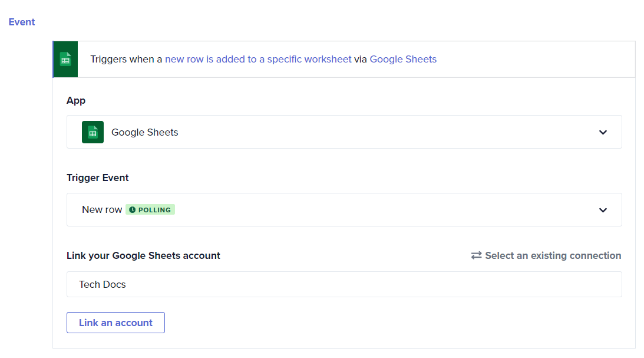Viewport: 644px width, 358px height.
Task: Click the "Triggers when a" banner text
Action: 126,59
